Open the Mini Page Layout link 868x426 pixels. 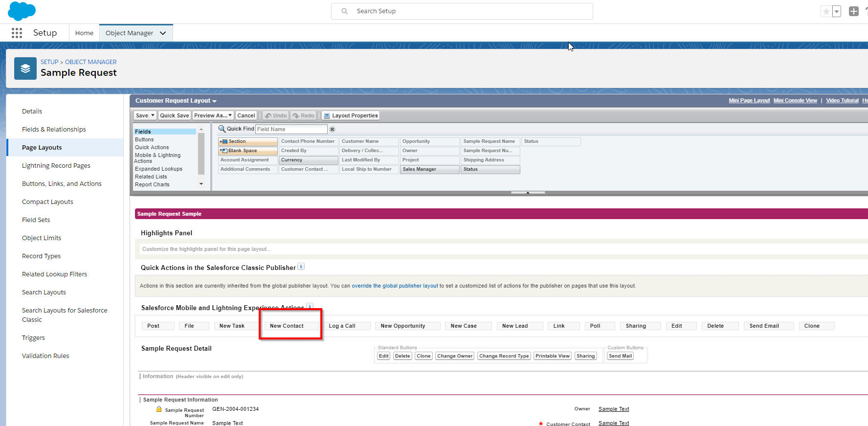(749, 101)
